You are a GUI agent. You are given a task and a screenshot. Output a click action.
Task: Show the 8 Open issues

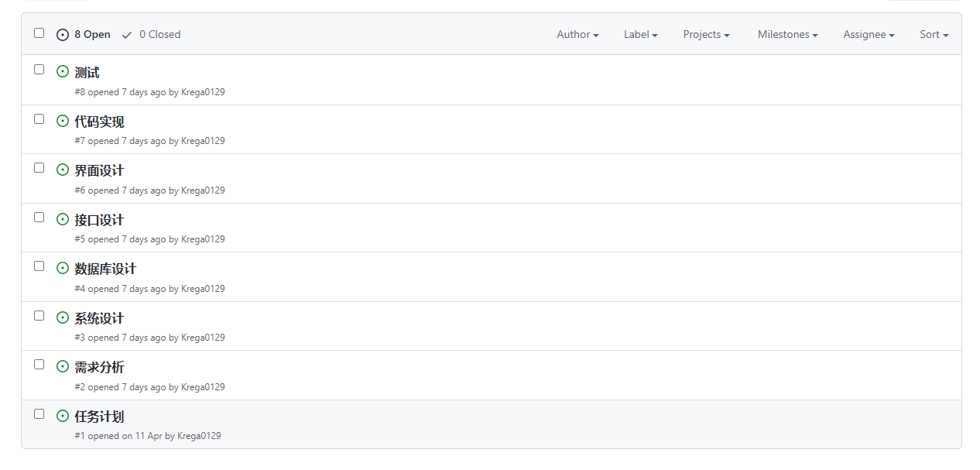pyautogui.click(x=84, y=35)
